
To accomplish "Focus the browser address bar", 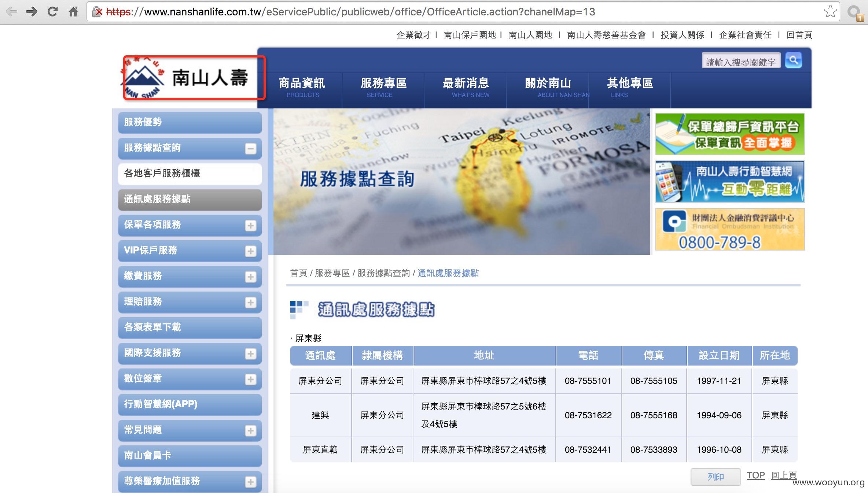I will [463, 12].
